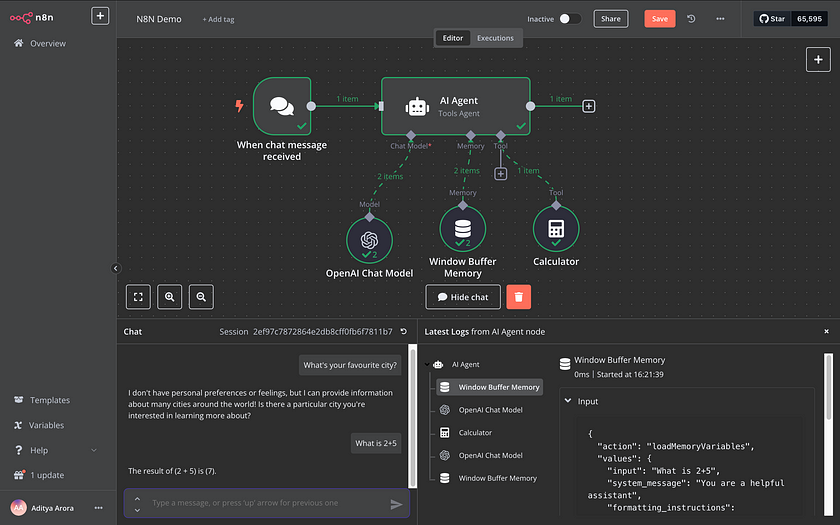840x525 pixels.
Task: Toggle the workflow Inactive switch
Action: (570, 19)
